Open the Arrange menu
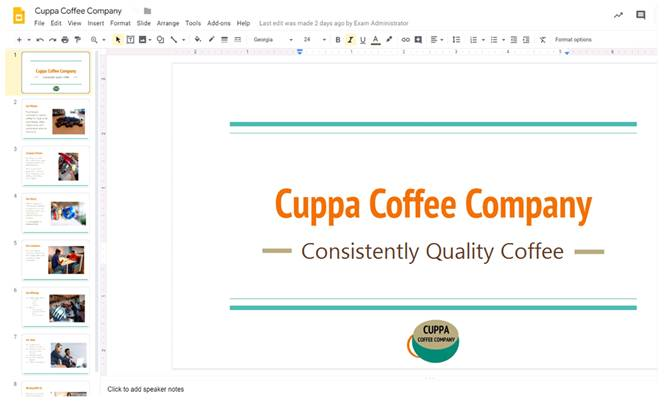The width and height of the screenshot is (672, 402). 168,23
